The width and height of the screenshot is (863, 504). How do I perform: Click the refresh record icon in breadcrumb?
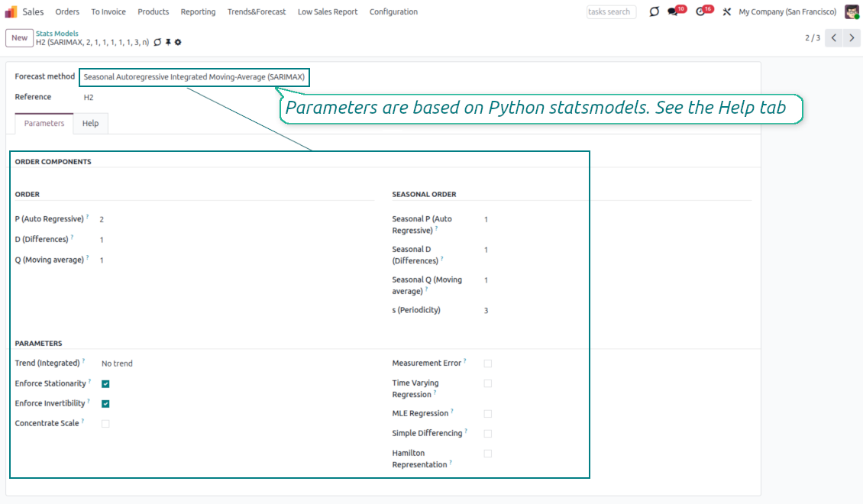[x=157, y=42]
